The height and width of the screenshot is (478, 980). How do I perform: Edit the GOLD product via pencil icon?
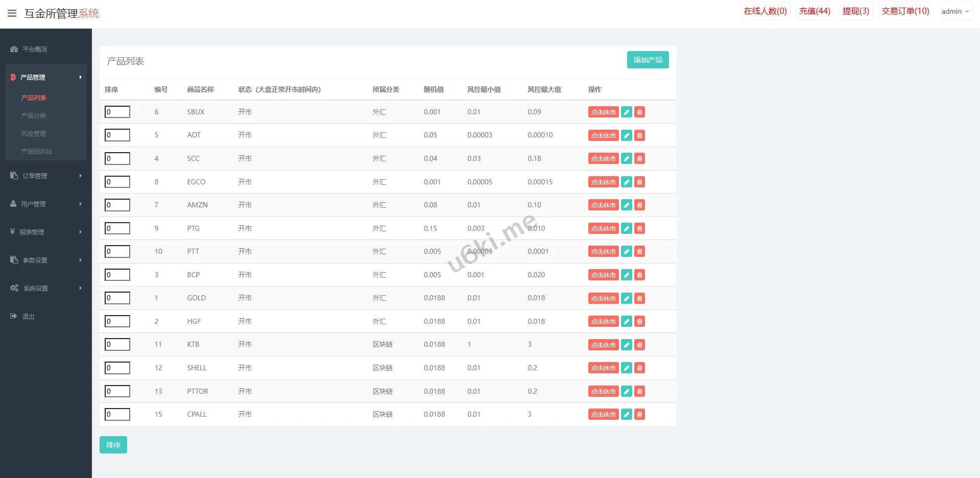pos(626,298)
